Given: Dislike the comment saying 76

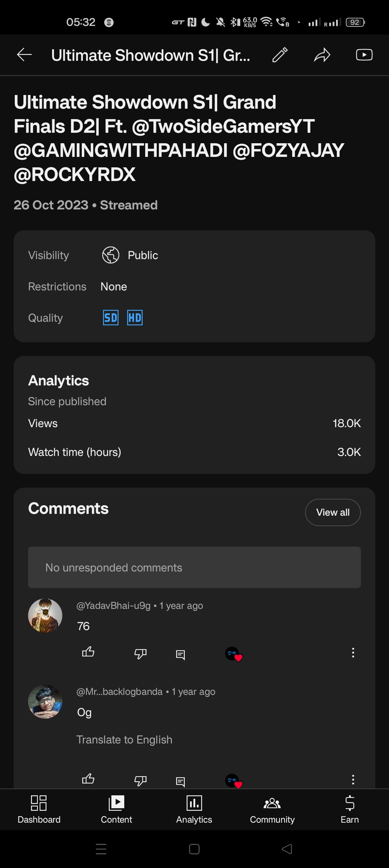Looking at the screenshot, I should [x=140, y=653].
